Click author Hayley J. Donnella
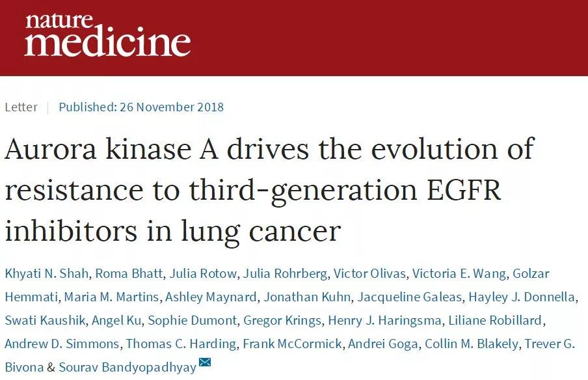The height and width of the screenshot is (380, 588). point(522,297)
